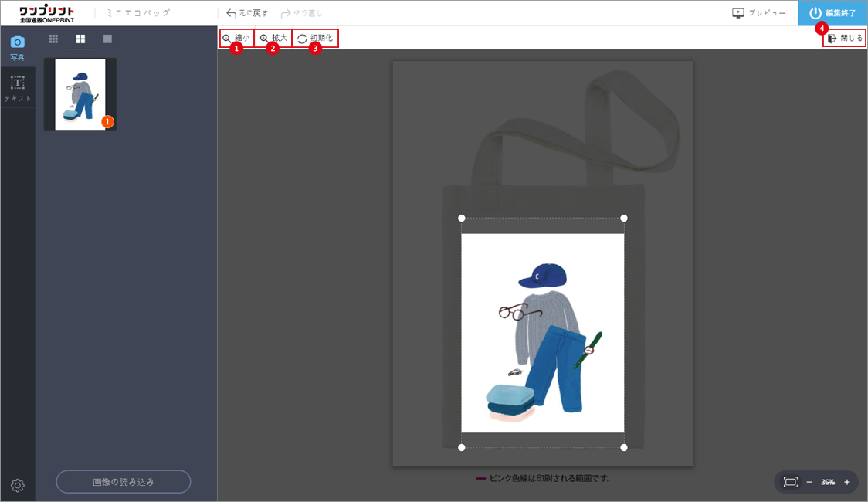868x502 pixels.
Task: Click やり直し to redo
Action: tap(302, 13)
